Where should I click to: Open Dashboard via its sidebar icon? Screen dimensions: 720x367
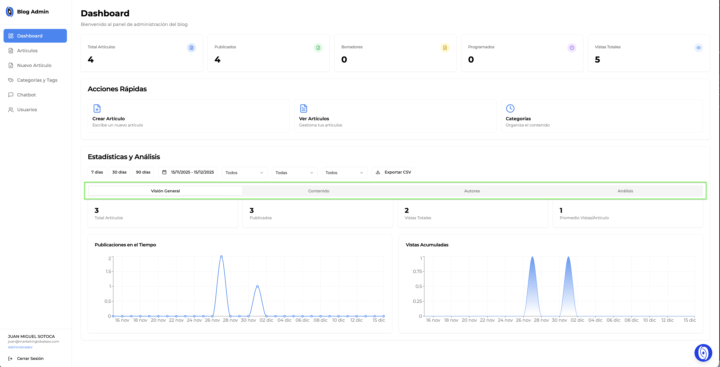[x=11, y=36]
